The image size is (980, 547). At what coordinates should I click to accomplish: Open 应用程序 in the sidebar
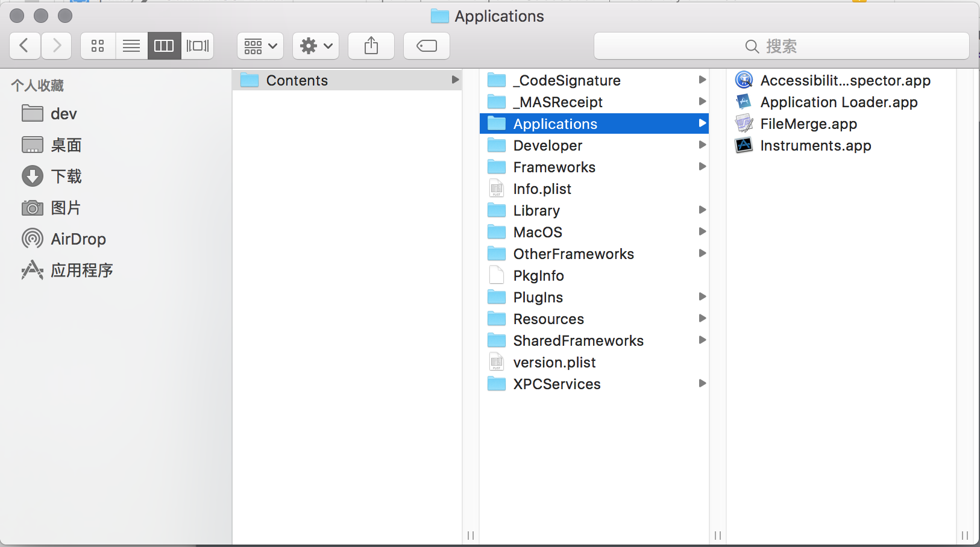coord(67,270)
